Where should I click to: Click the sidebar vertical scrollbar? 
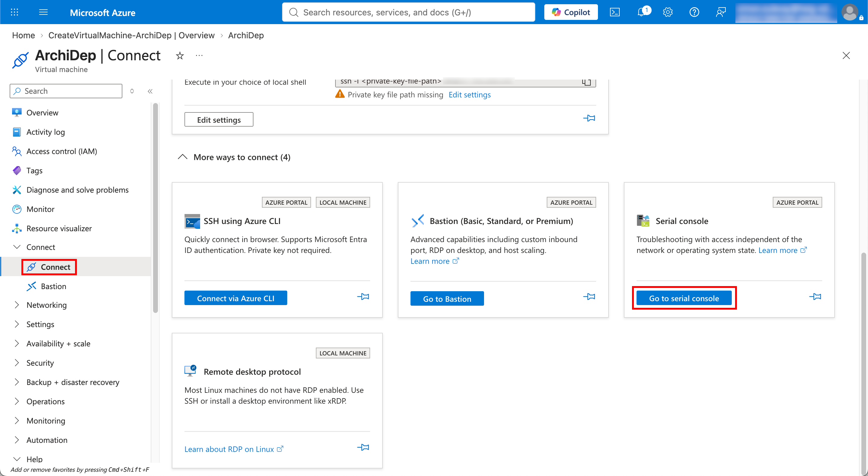[x=155, y=208]
